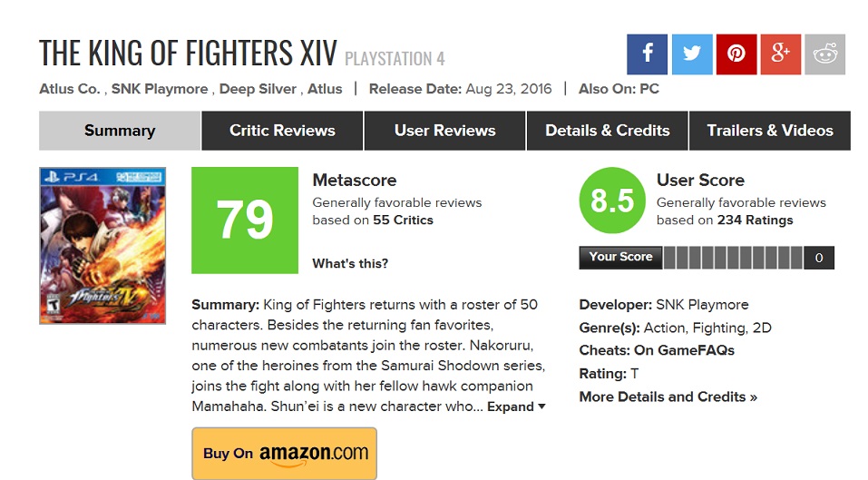Open the On GameFAQs cheats link
Screen dimensions: 868x480
click(683, 350)
